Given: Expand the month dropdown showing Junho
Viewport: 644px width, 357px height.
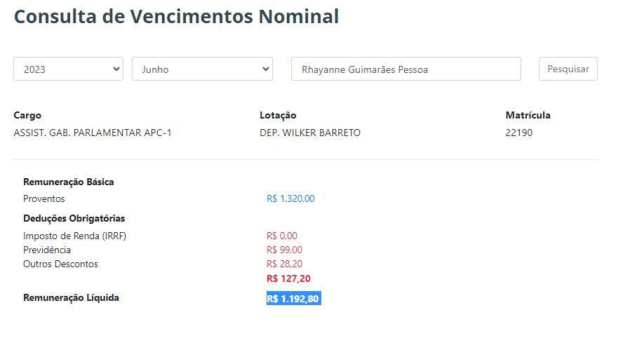Looking at the screenshot, I should (202, 69).
